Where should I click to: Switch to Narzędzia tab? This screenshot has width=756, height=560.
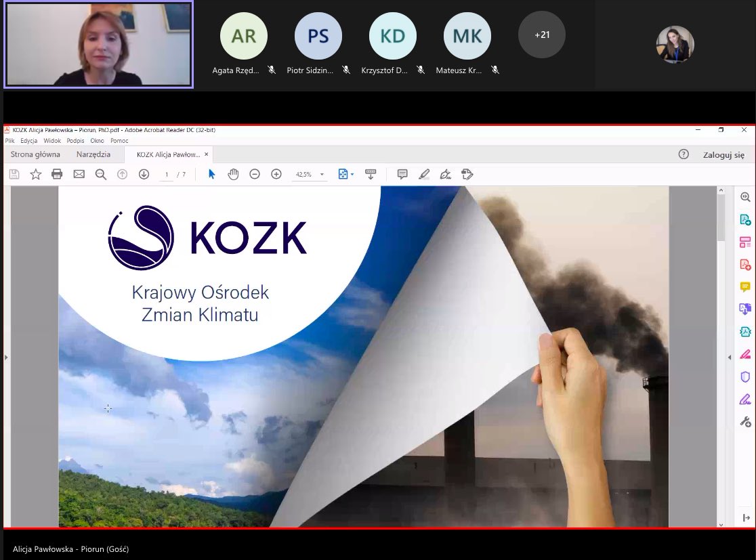point(93,154)
